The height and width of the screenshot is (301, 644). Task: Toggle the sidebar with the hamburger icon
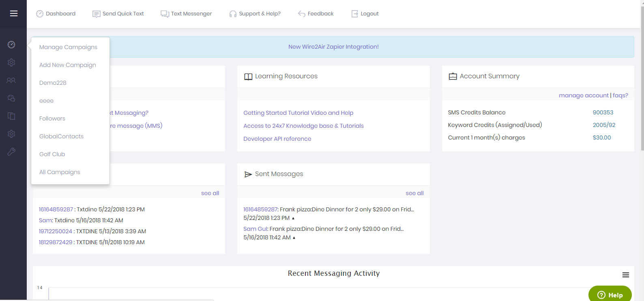(x=14, y=13)
